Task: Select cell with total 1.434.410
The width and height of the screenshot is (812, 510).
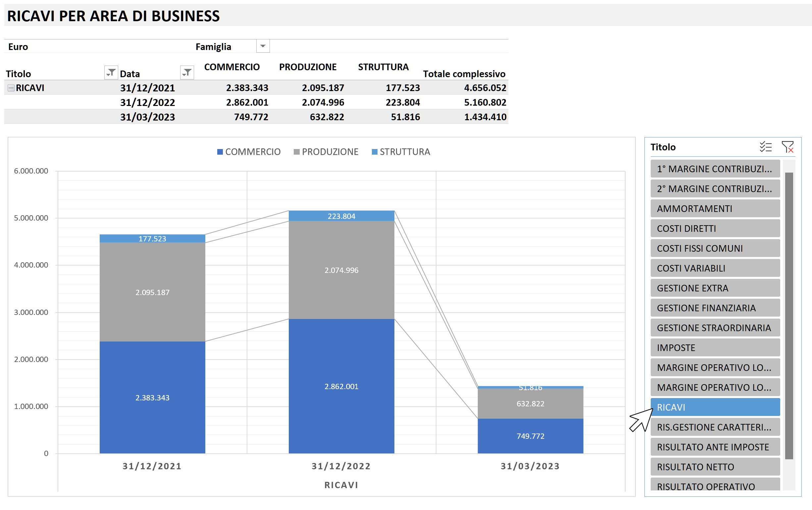Action: (485, 117)
